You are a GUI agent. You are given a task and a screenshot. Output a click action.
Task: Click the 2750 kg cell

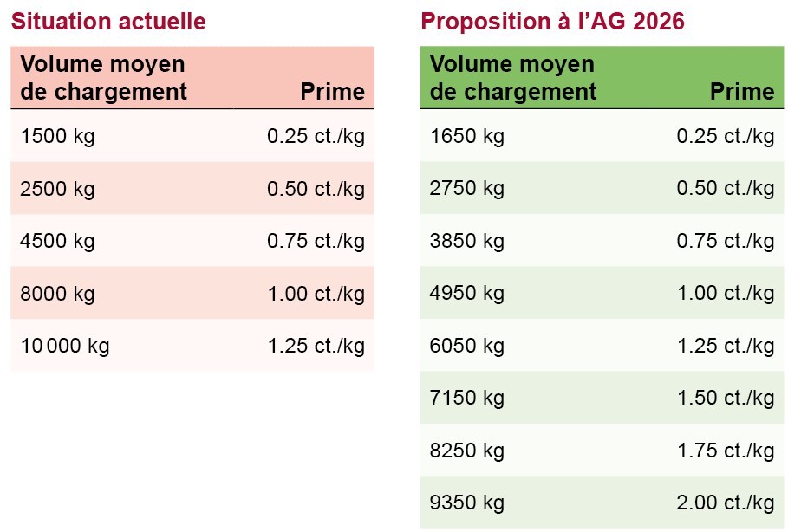point(466,189)
